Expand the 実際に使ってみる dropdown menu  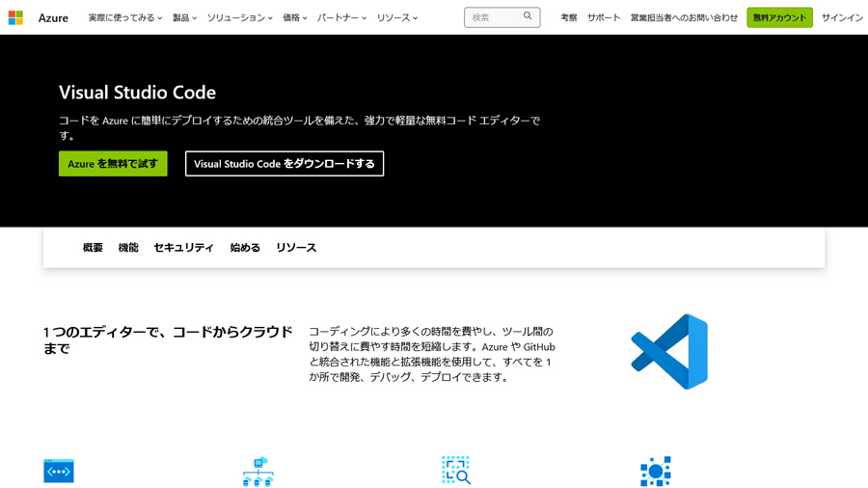point(124,17)
